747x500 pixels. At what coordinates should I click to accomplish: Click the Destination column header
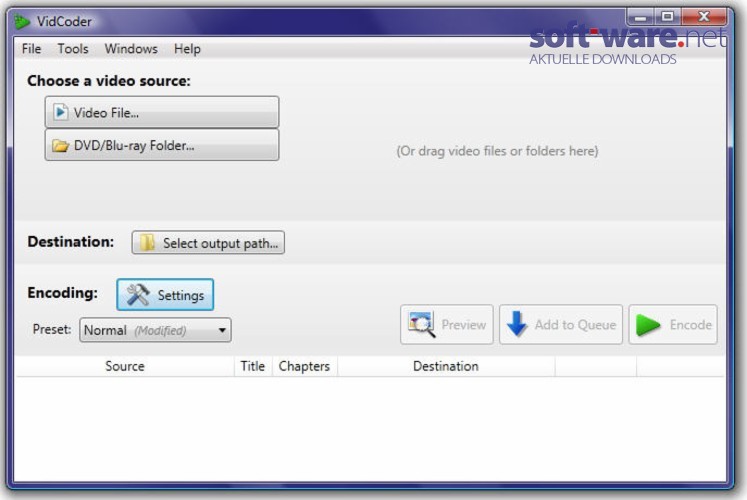click(446, 366)
